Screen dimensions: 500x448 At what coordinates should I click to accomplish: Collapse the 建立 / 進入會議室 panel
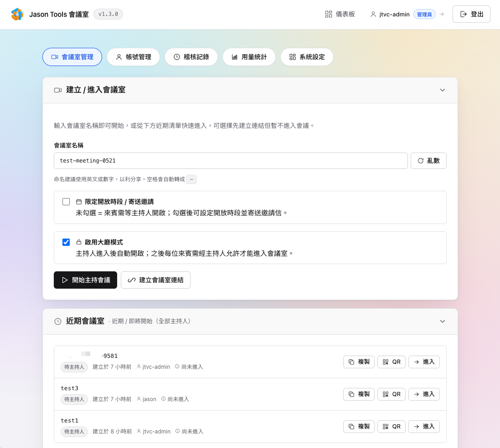[x=442, y=90]
